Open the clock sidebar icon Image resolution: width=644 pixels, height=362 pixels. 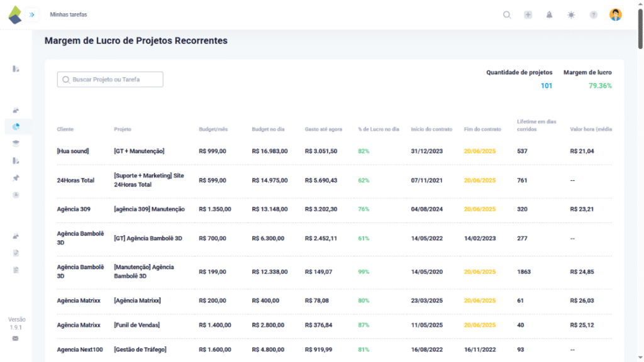tap(16, 195)
